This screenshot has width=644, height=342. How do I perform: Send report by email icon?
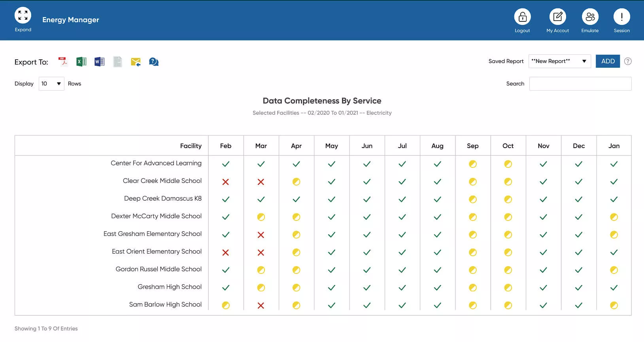(136, 62)
